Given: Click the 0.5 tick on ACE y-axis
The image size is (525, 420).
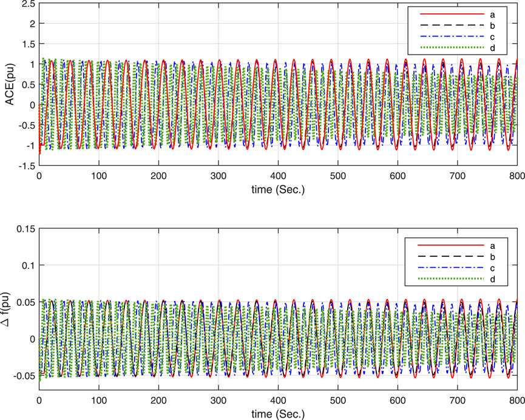Looking at the screenshot, I should click(x=29, y=84).
